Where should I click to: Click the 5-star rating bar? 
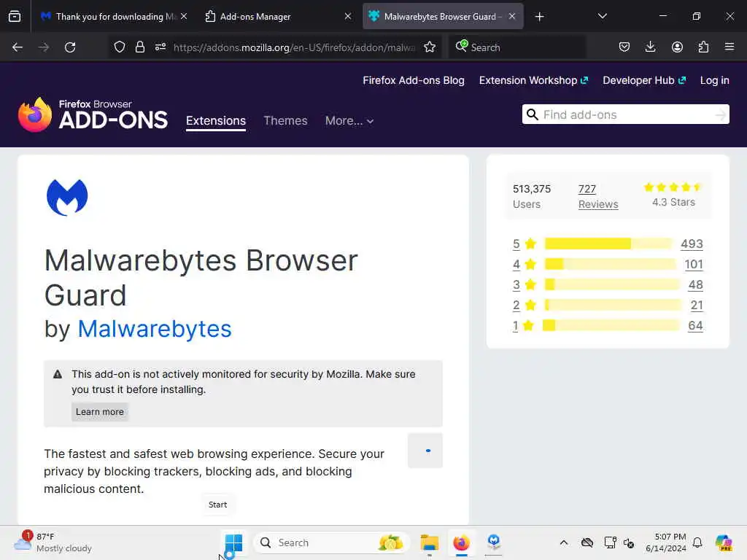tap(609, 244)
